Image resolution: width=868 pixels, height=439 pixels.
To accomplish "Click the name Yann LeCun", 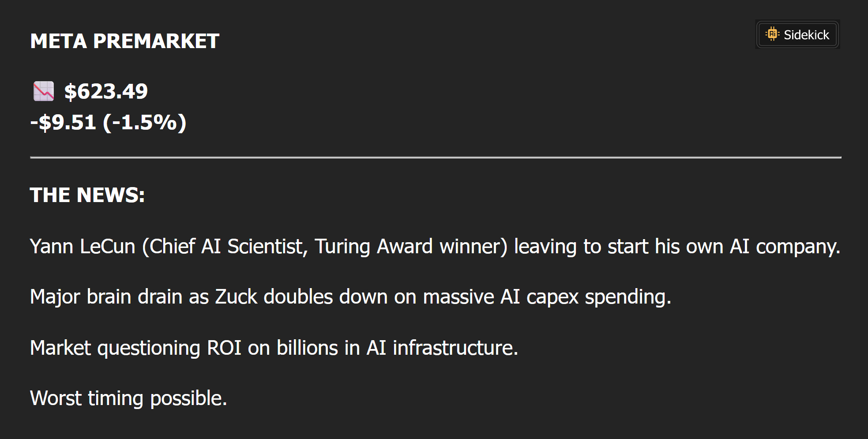I will [83, 246].
